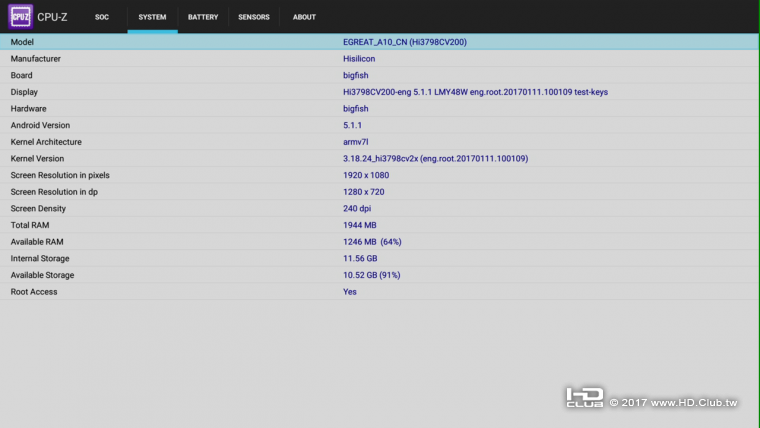The width and height of the screenshot is (760, 428).
Task: Click Screen Resolution in dp label
Action: tap(54, 192)
